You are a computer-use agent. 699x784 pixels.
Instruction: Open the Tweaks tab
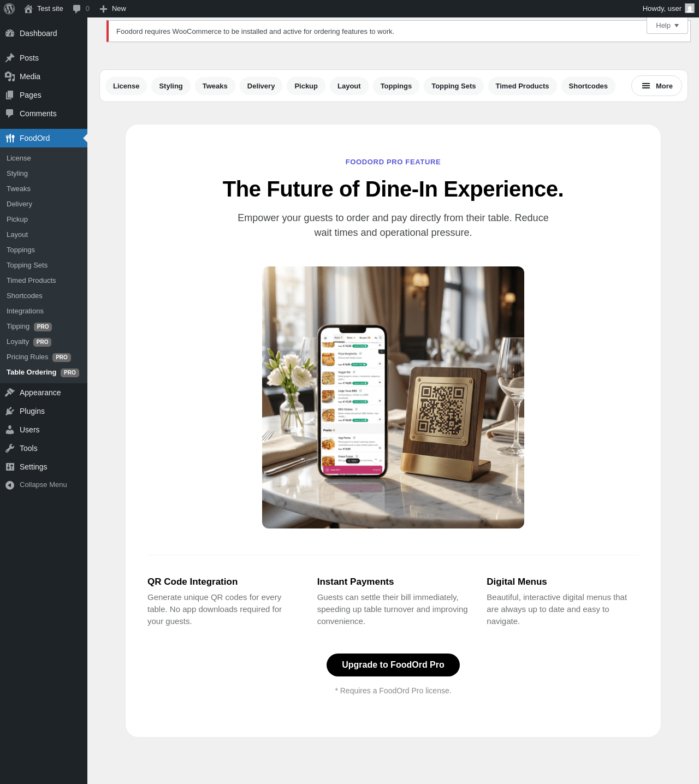215,86
